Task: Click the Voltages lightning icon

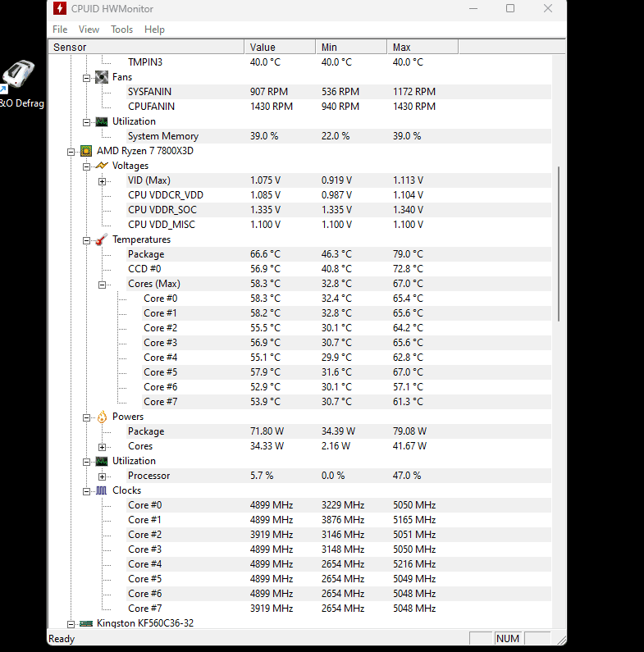Action: [102, 166]
